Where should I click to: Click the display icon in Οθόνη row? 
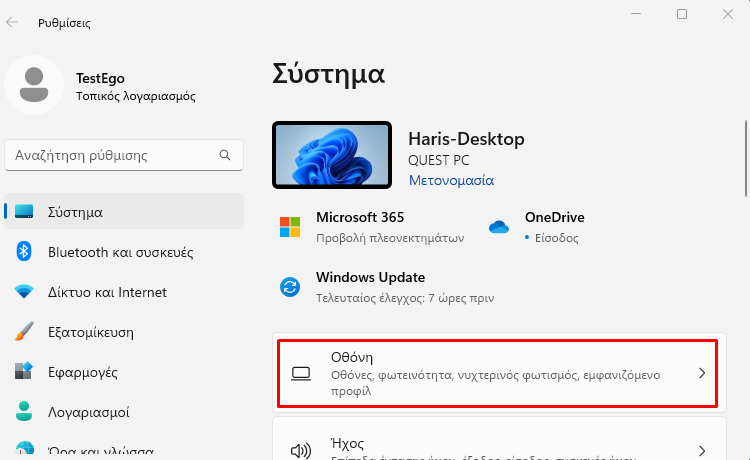point(301,373)
